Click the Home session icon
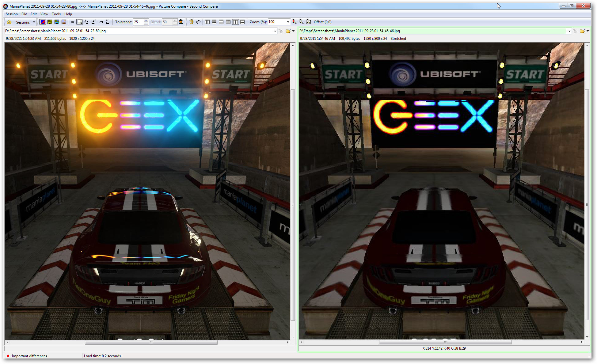Image resolution: width=597 pixels, height=364 pixels. click(9, 22)
